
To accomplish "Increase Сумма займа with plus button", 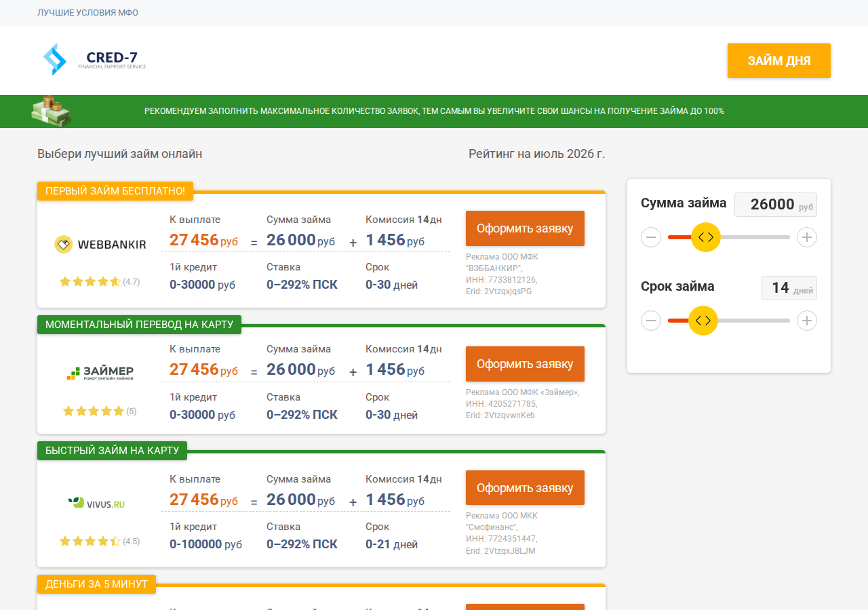I will 806,237.
